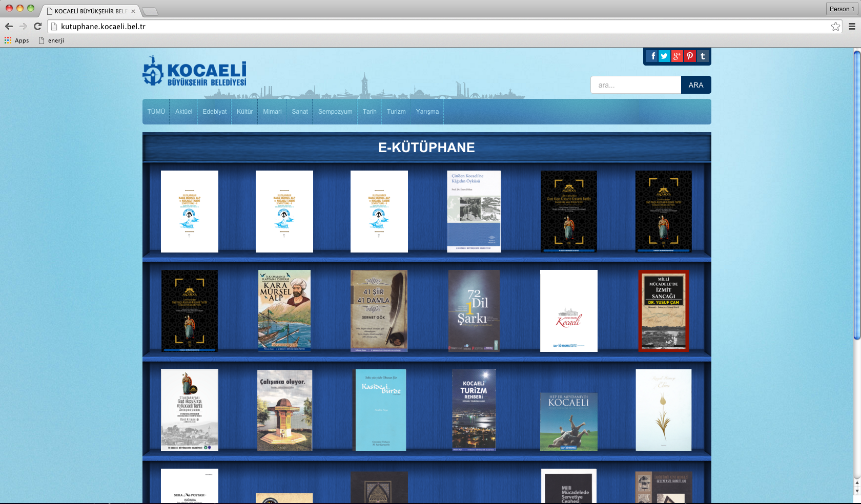Click the Google Plus icon
861x504 pixels.
click(677, 56)
